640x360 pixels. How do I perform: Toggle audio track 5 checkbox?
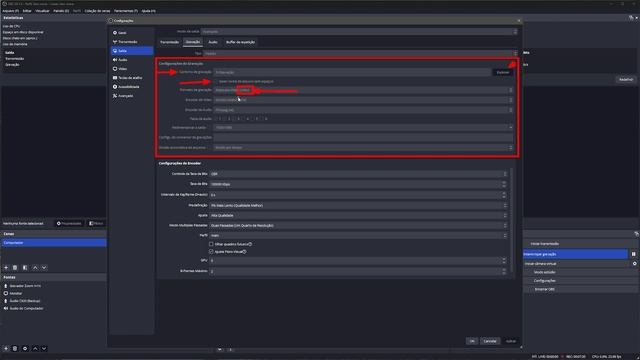(253, 119)
